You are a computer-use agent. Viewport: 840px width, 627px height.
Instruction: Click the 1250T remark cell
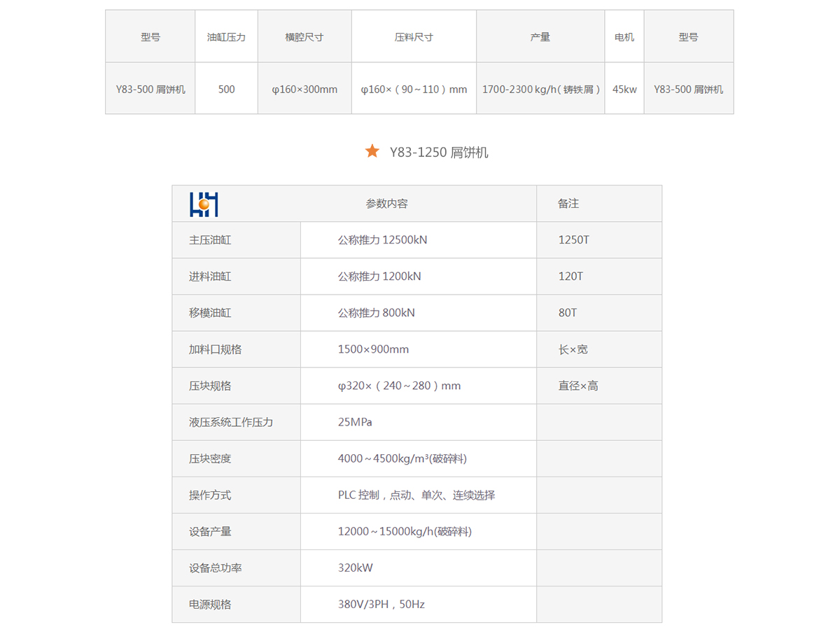click(574, 240)
